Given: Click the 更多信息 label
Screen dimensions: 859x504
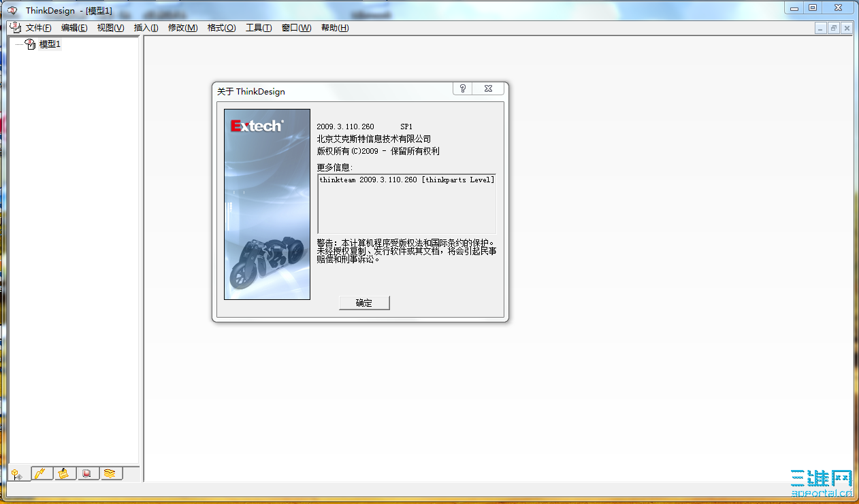Looking at the screenshot, I should point(335,167).
